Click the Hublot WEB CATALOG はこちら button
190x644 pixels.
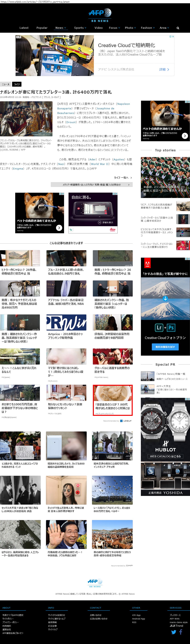coord(165,456)
